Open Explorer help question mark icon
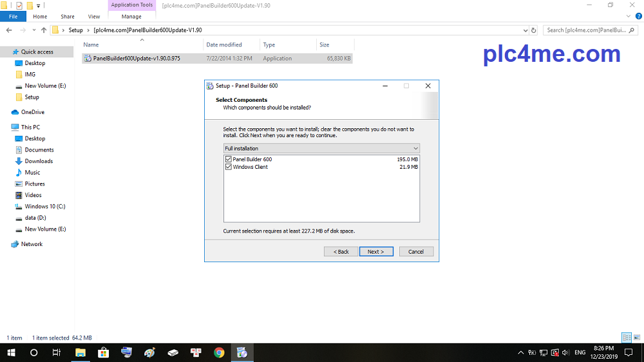Screen dimensions: 644x362 [638, 16]
